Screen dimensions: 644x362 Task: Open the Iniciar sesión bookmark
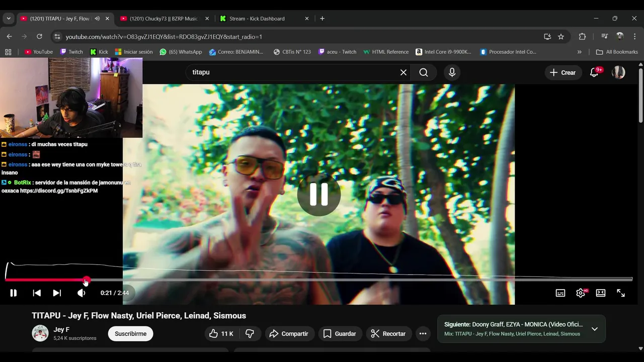134,52
